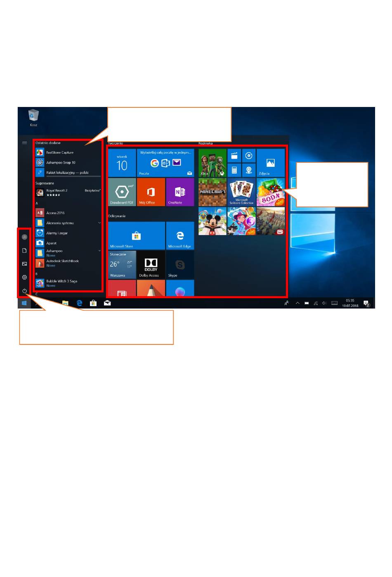Check the battery status tray icon
This screenshot has height=577, width=392.
point(307,303)
